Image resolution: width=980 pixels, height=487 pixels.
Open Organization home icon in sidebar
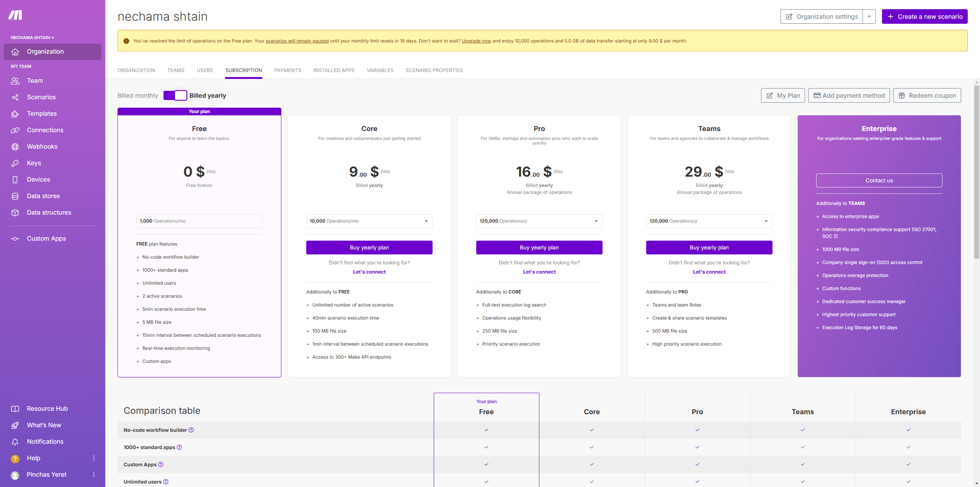15,52
